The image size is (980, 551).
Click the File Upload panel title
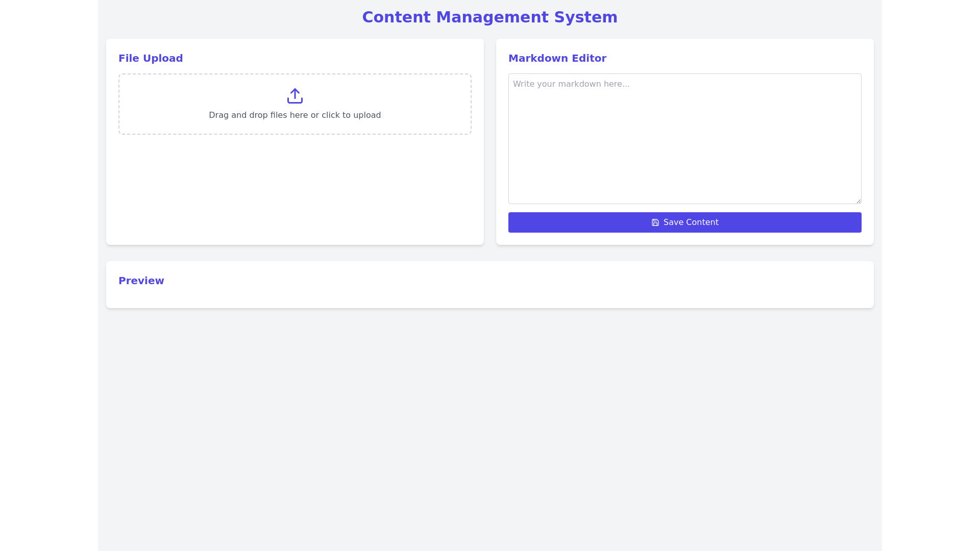[x=151, y=58]
